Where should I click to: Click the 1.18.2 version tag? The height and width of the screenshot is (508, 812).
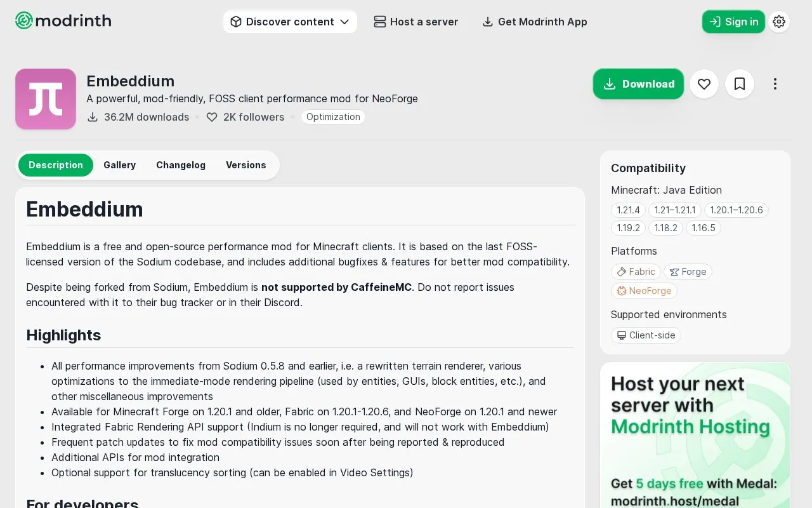pos(665,228)
